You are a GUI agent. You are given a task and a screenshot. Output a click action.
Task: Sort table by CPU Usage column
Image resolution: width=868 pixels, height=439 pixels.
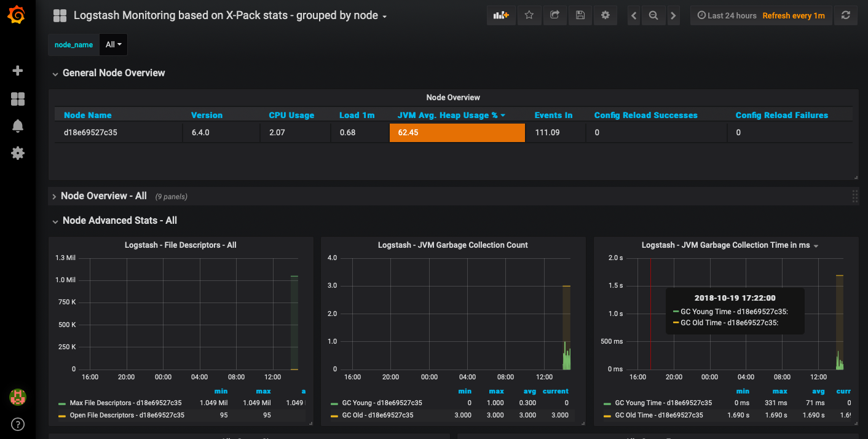tap(291, 115)
